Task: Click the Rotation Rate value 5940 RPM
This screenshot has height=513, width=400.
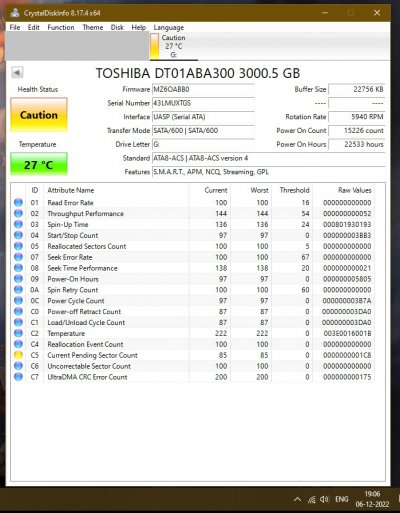Action: 357,117
